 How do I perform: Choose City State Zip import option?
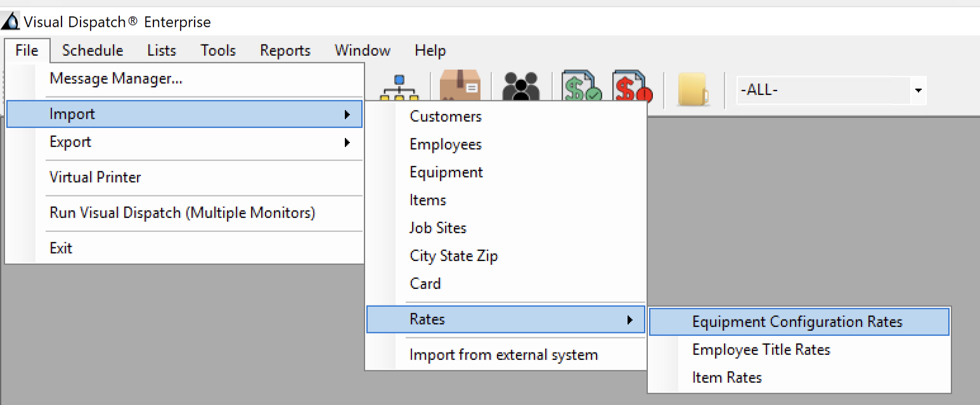tap(506, 256)
